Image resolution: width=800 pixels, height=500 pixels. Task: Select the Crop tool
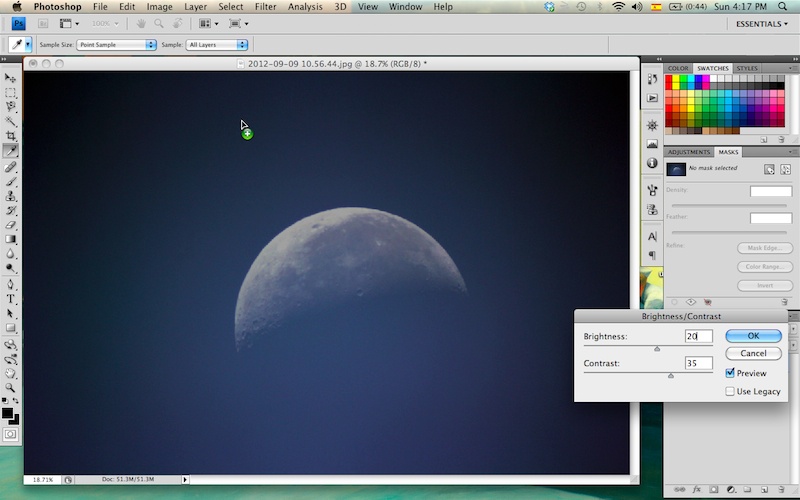11,135
